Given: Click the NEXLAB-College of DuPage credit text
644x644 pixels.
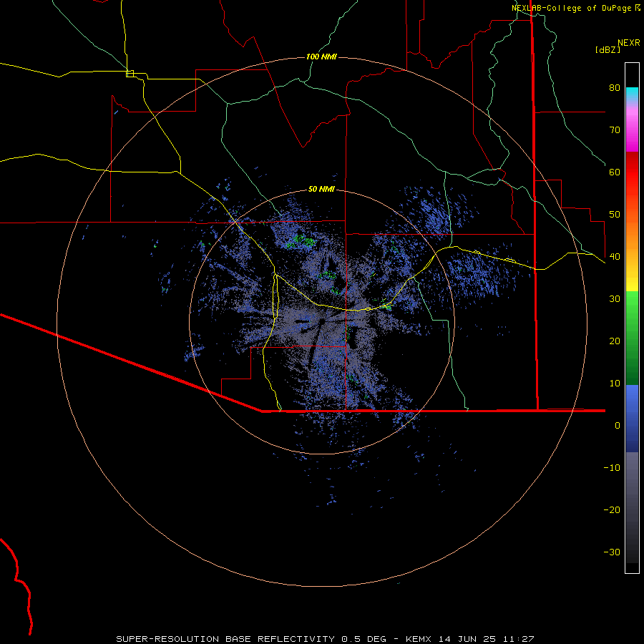Looking at the screenshot, I should (x=571, y=8).
